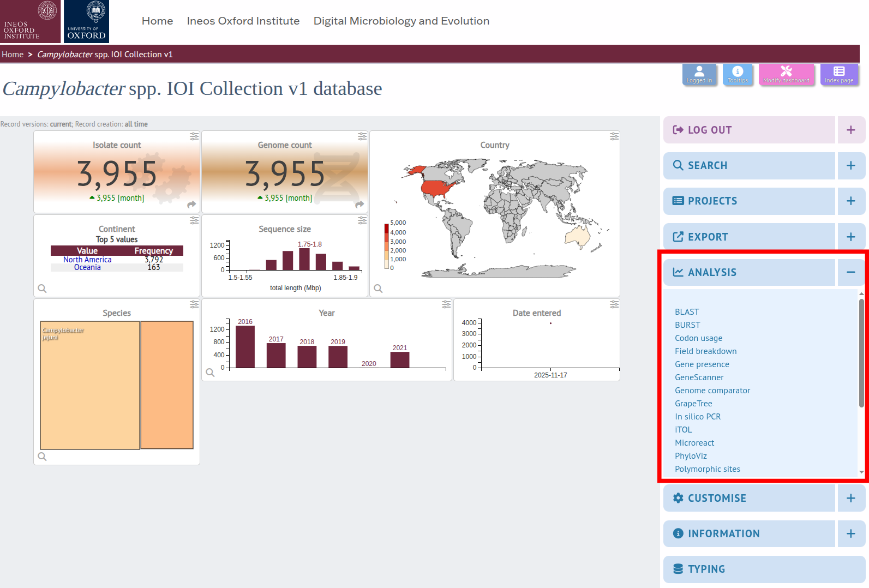
Task: Click the Logged in user icon
Action: click(699, 74)
